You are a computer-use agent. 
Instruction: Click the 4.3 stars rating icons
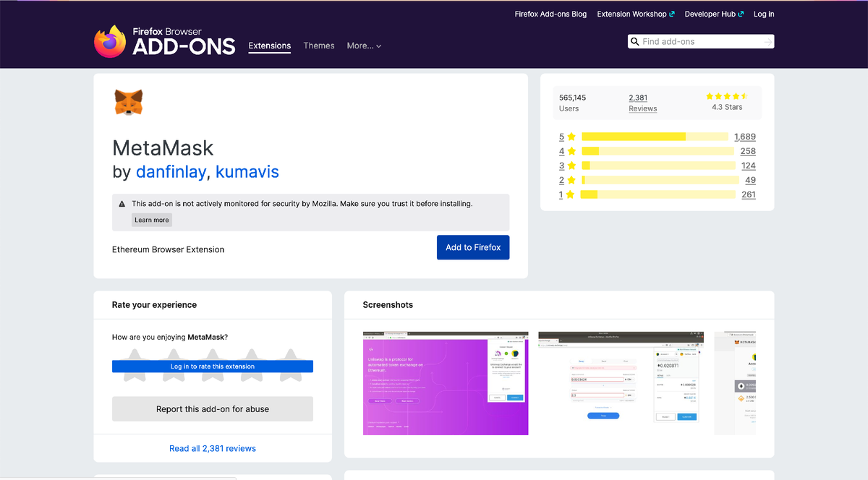[727, 96]
